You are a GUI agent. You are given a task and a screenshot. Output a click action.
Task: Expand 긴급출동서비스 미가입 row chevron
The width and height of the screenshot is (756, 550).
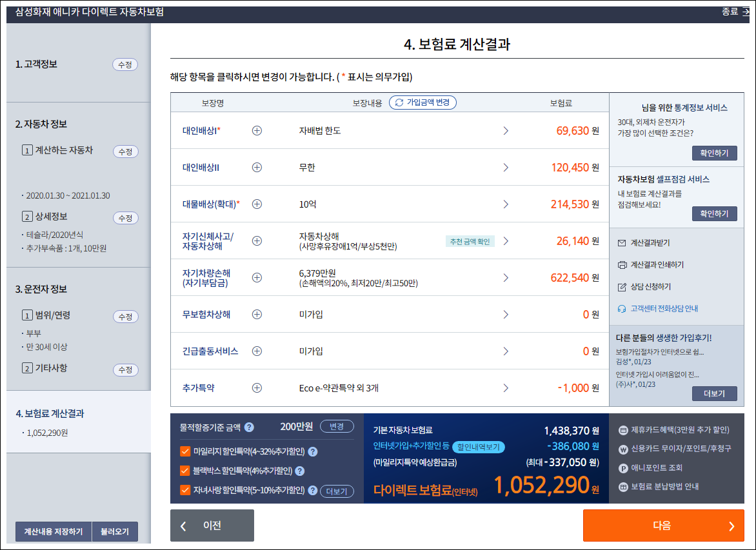(x=506, y=351)
